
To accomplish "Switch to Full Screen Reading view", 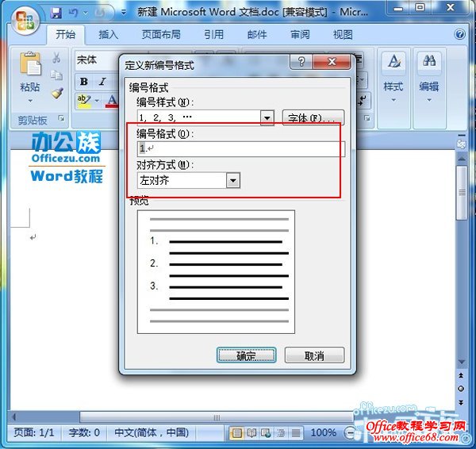I will click(x=251, y=433).
